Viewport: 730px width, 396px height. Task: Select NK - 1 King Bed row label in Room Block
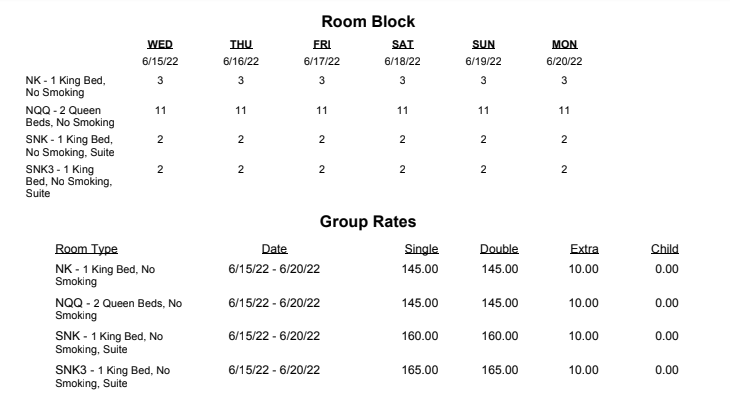tap(66, 86)
